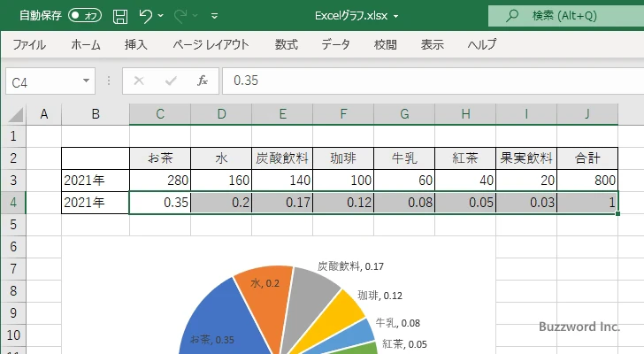Click the 合計 header cell
The height and width of the screenshot is (354, 644).
(x=587, y=158)
